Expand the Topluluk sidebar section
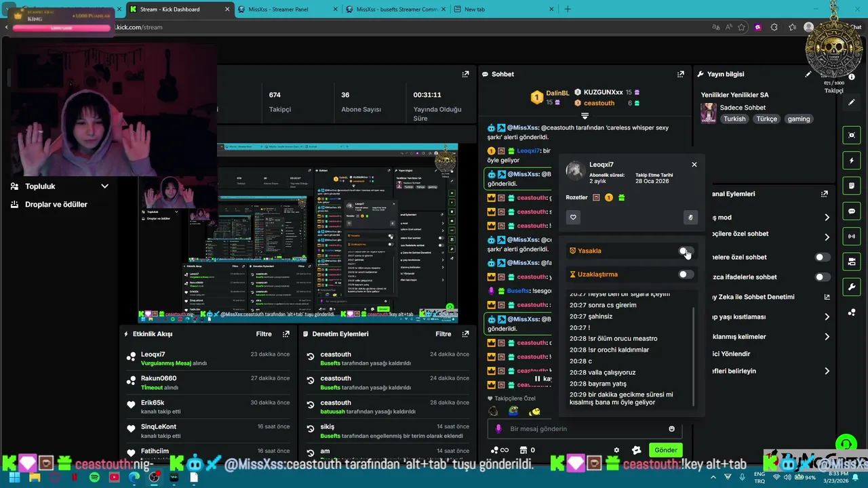Screen dimensions: 868x488 point(104,186)
